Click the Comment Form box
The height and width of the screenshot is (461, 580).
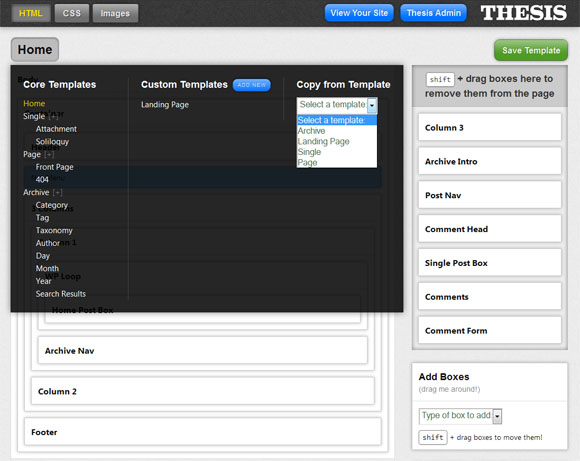click(489, 331)
